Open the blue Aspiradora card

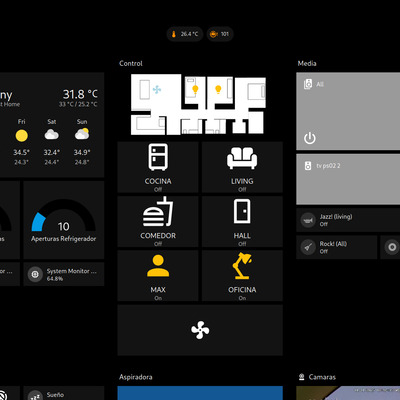(x=200, y=393)
